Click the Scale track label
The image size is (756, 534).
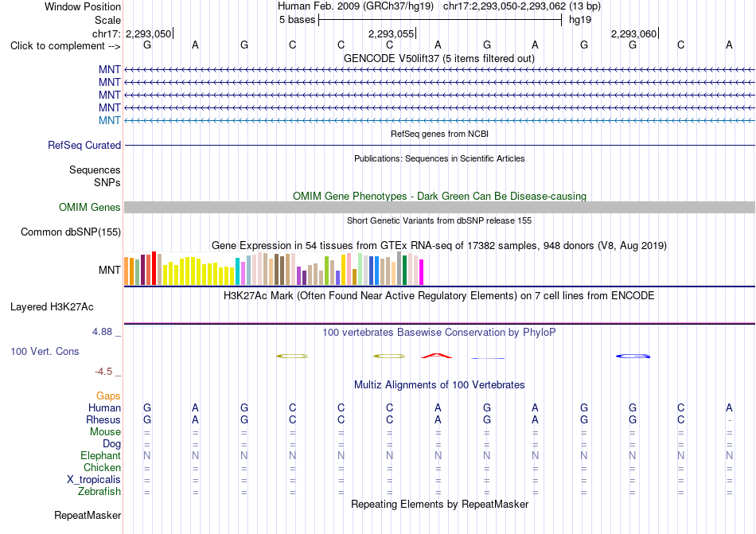point(107,20)
